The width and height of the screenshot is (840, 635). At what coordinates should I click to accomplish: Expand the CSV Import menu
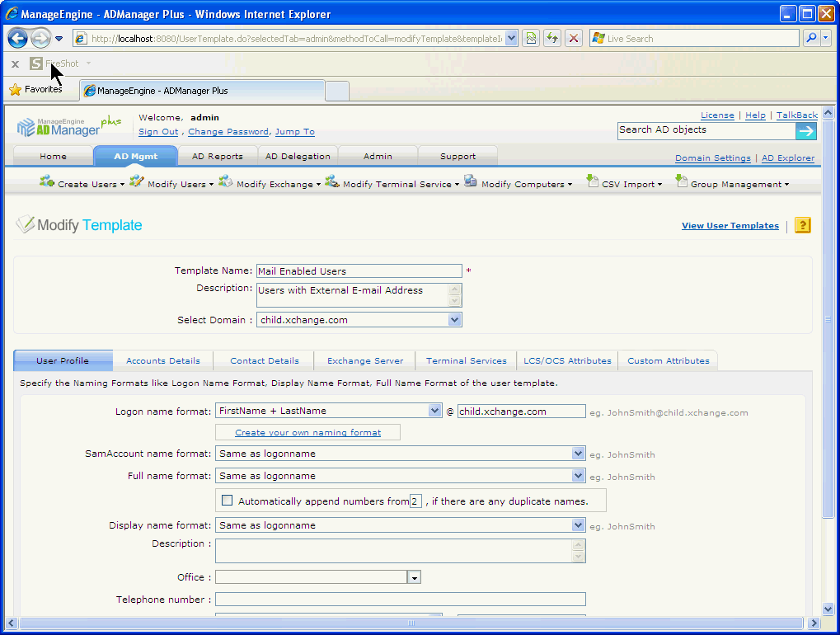point(659,185)
